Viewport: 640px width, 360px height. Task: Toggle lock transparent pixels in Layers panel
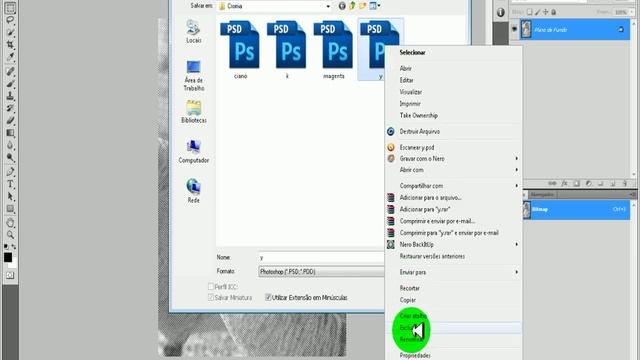coord(529,12)
